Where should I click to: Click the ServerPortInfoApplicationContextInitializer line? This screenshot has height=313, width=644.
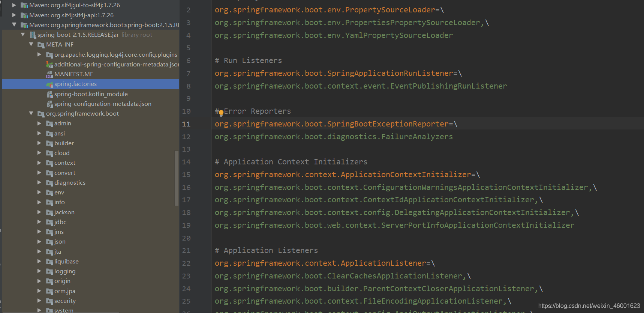tap(394, 225)
